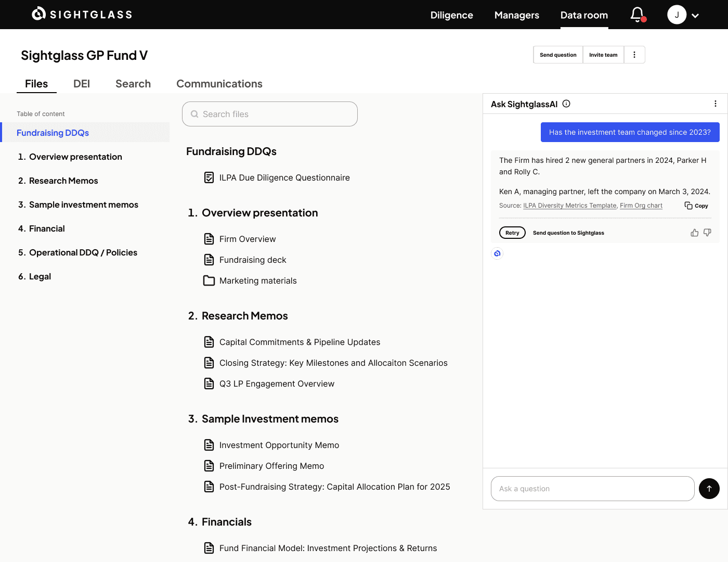Click Q3 LP Engagement Overview document icon
Viewport: 728px width, 562px height.
tap(209, 384)
